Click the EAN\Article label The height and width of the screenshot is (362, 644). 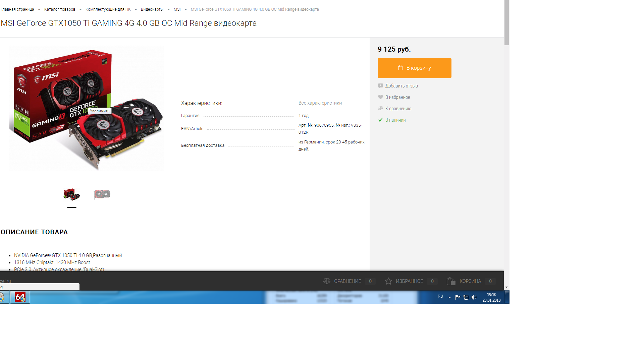point(192,129)
